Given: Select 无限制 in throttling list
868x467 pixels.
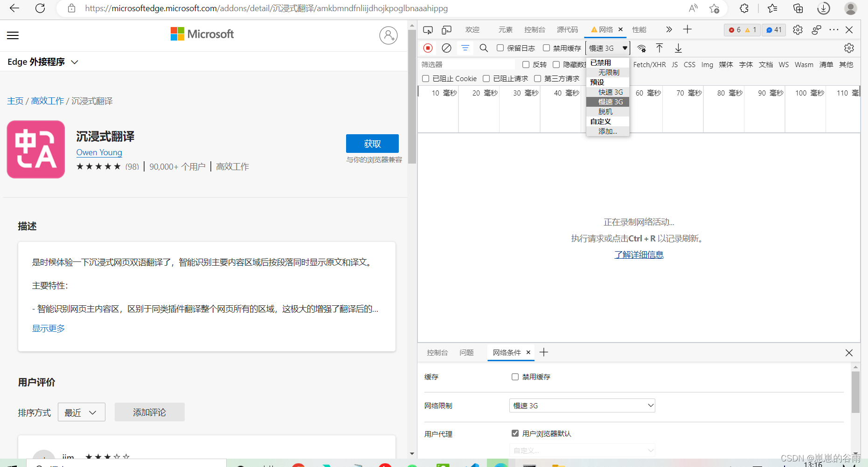Looking at the screenshot, I should (x=608, y=73).
